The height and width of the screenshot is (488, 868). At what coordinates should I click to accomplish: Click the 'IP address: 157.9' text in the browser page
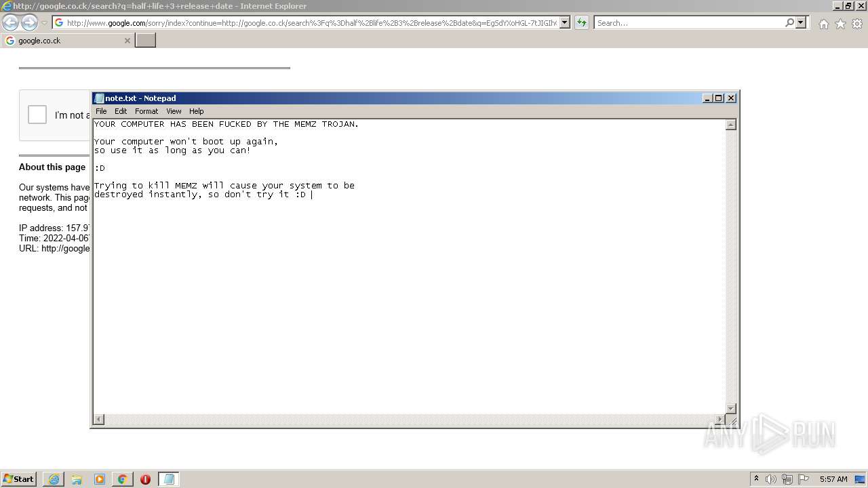click(x=54, y=228)
